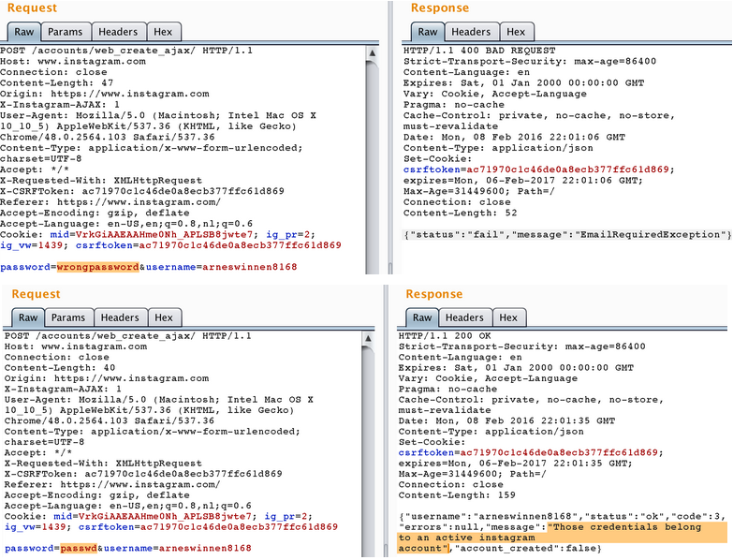This screenshot has width=733, height=560.
Task: Click 'Host: www.instagram.com' in top request
Action: [x=73, y=61]
